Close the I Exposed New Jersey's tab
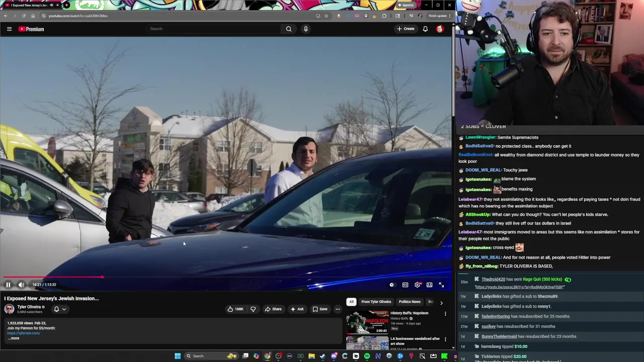 [x=57, y=5]
